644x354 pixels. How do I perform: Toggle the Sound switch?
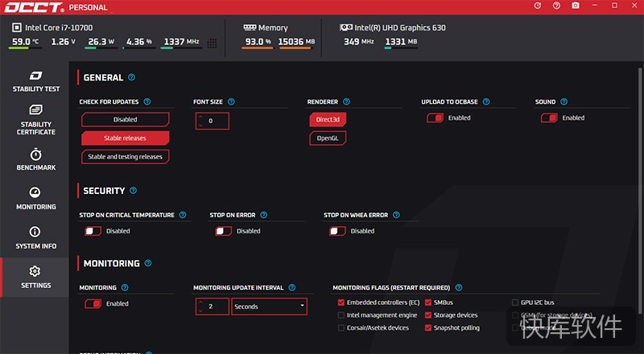[x=549, y=117]
